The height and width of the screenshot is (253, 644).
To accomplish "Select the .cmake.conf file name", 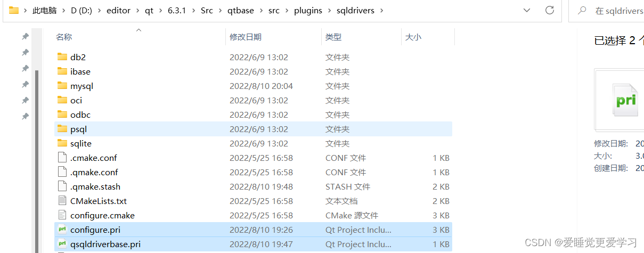I will point(94,158).
